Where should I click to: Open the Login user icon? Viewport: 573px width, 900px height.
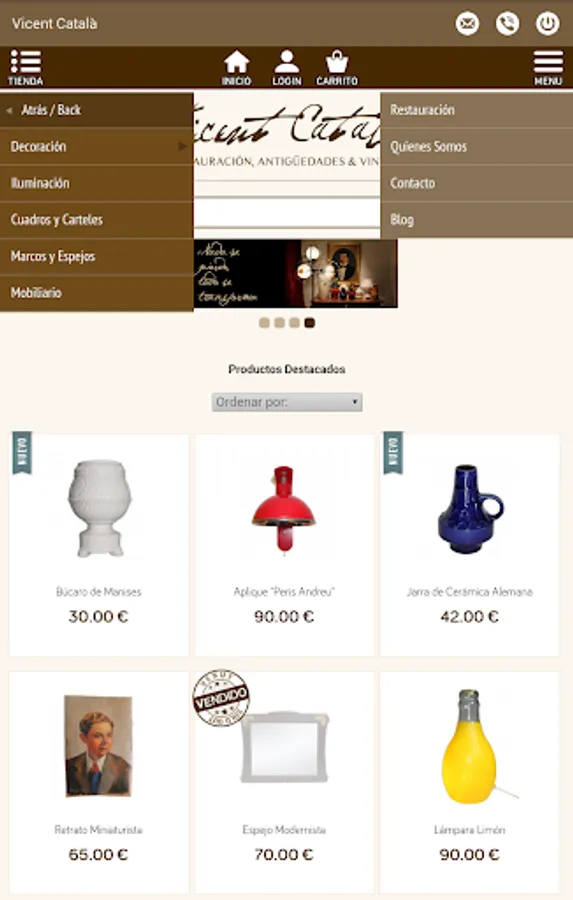pyautogui.click(x=286, y=68)
